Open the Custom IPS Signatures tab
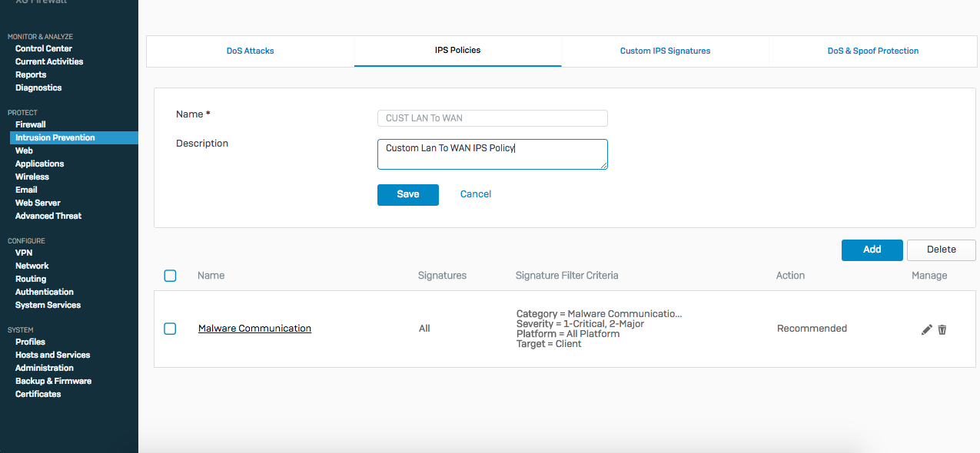Image resolution: width=980 pixels, height=453 pixels. click(666, 51)
